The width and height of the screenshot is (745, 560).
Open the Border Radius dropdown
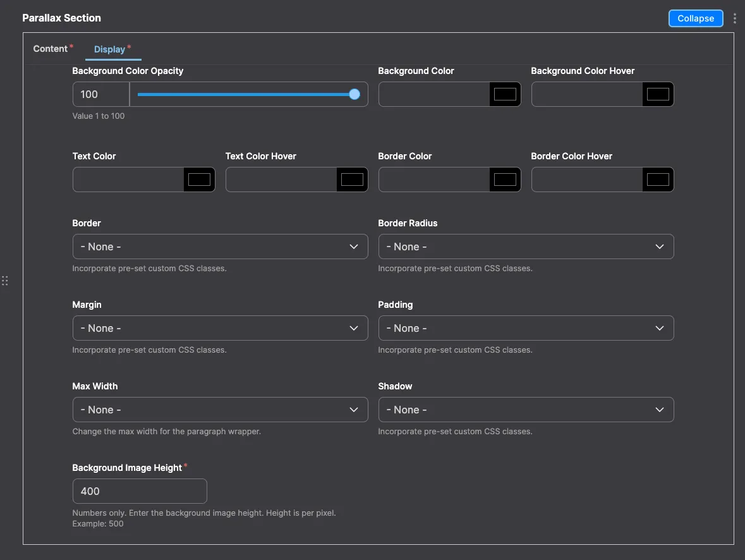(526, 247)
